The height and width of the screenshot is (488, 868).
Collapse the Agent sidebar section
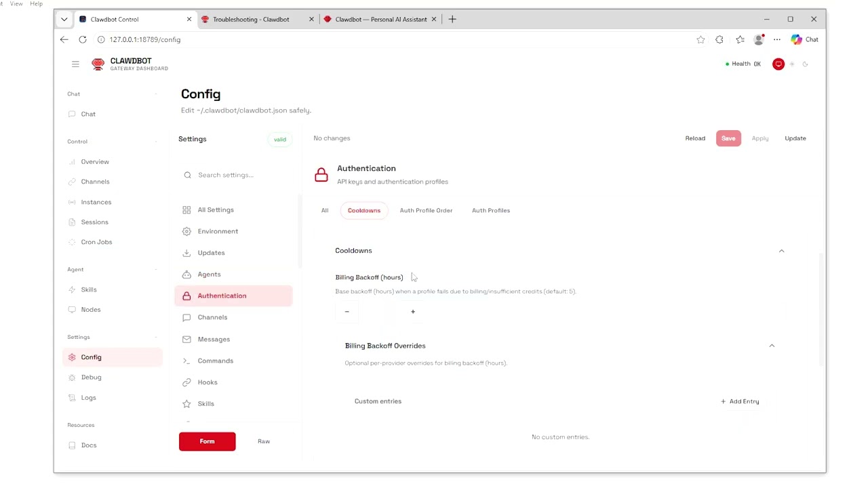156,270
